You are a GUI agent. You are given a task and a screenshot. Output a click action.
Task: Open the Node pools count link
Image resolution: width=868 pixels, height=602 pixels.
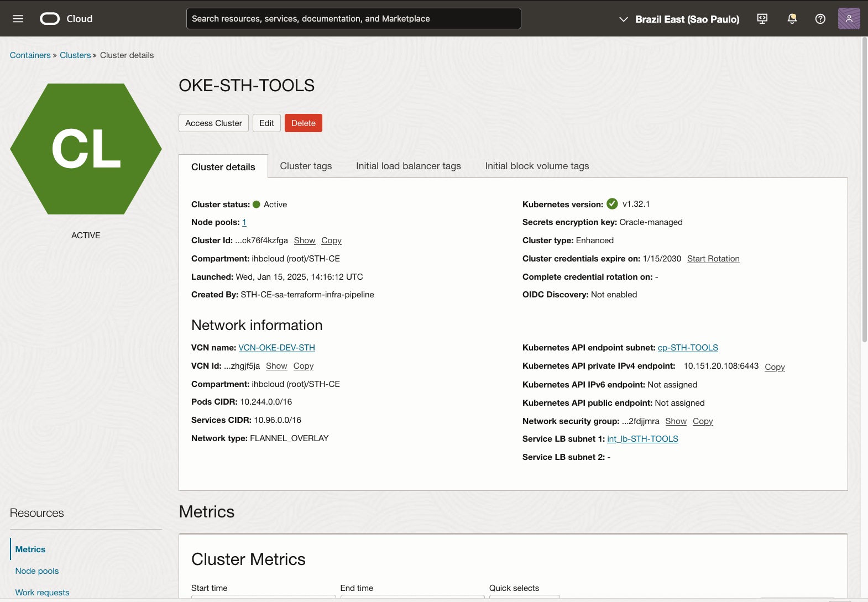point(244,222)
